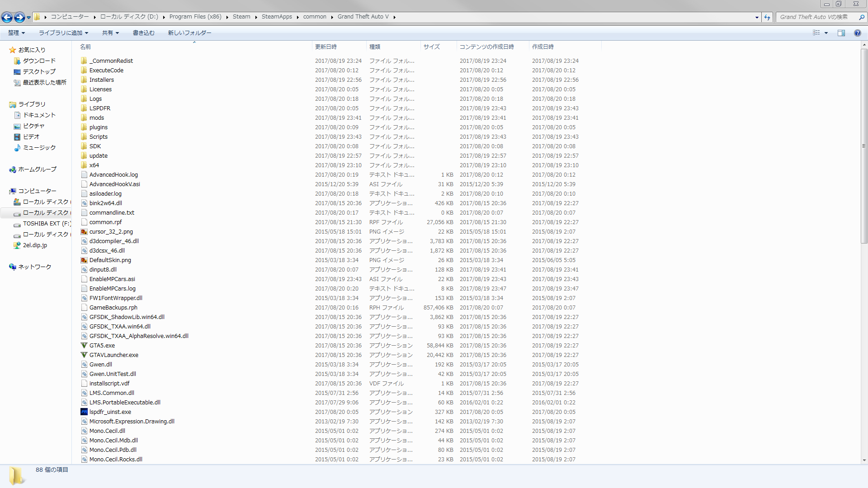
Task: Click the Back navigation arrow button
Action: (x=7, y=17)
